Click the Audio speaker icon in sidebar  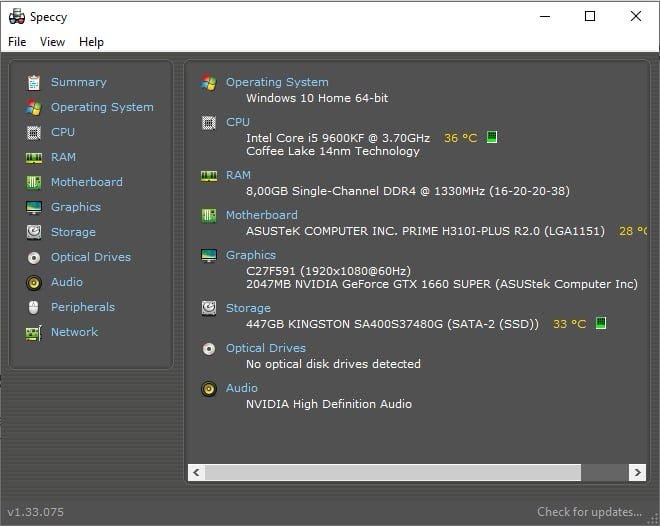coord(34,282)
